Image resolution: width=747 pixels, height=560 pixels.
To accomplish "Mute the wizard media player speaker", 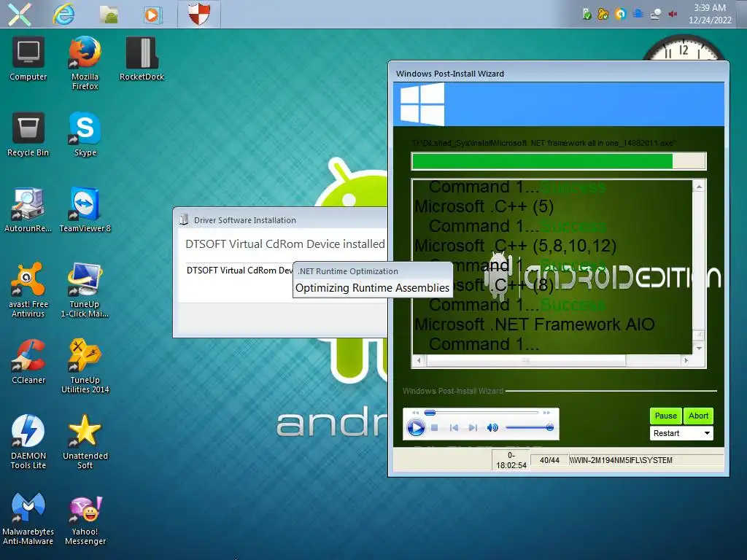I will click(492, 427).
